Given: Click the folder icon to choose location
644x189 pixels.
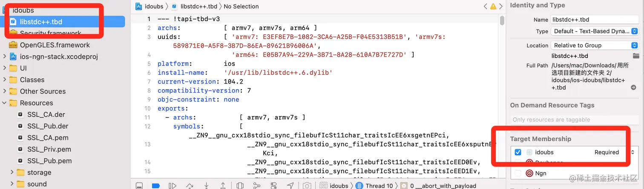Looking at the screenshot, I should (x=636, y=56).
